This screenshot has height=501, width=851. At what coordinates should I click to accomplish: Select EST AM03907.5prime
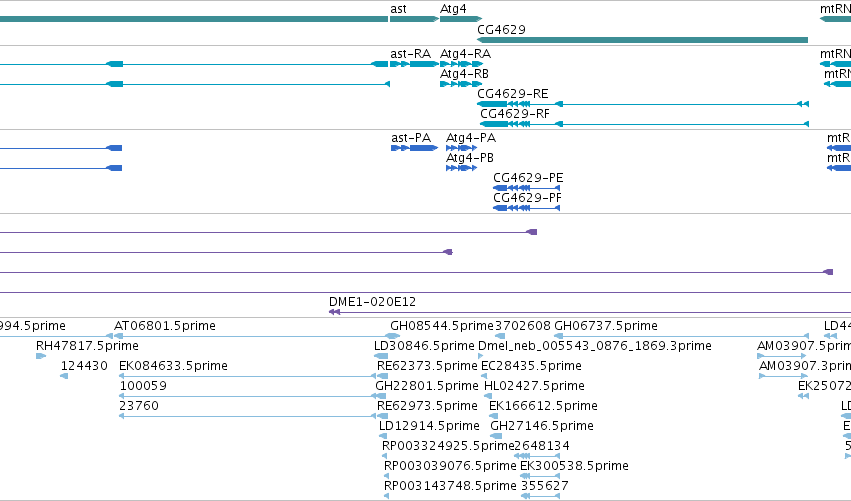tap(804, 346)
